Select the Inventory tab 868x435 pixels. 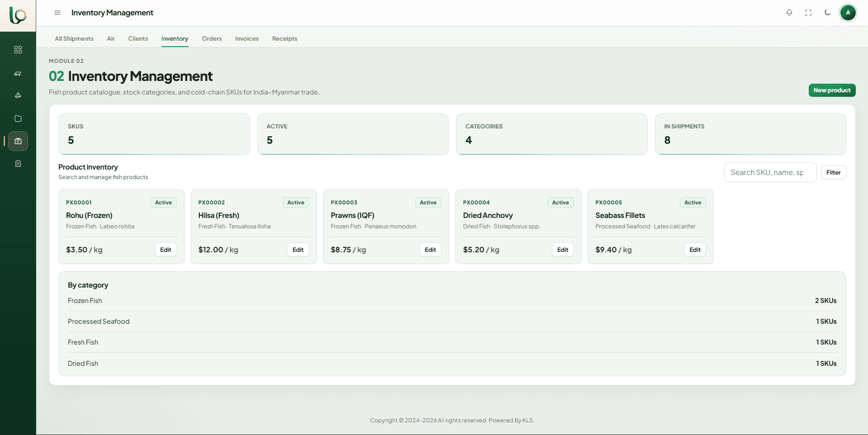(175, 38)
